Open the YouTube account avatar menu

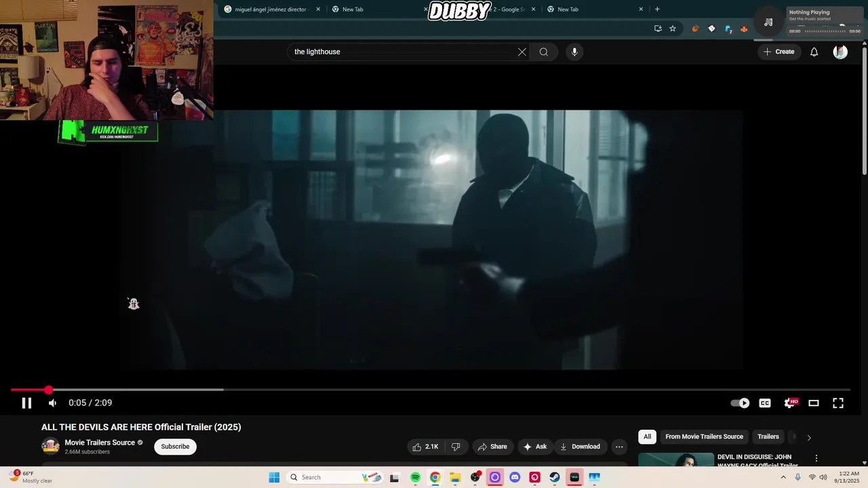pos(840,52)
